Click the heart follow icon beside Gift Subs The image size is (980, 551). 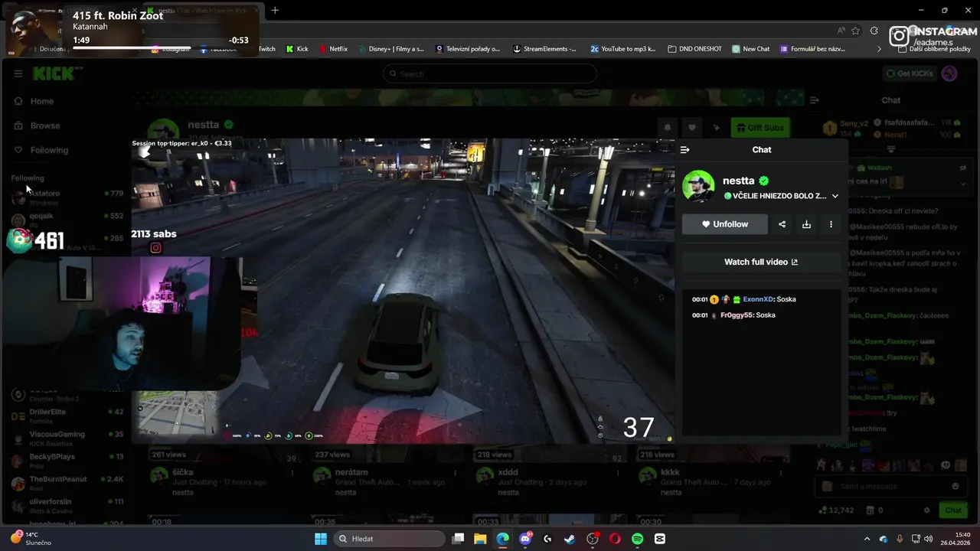691,128
